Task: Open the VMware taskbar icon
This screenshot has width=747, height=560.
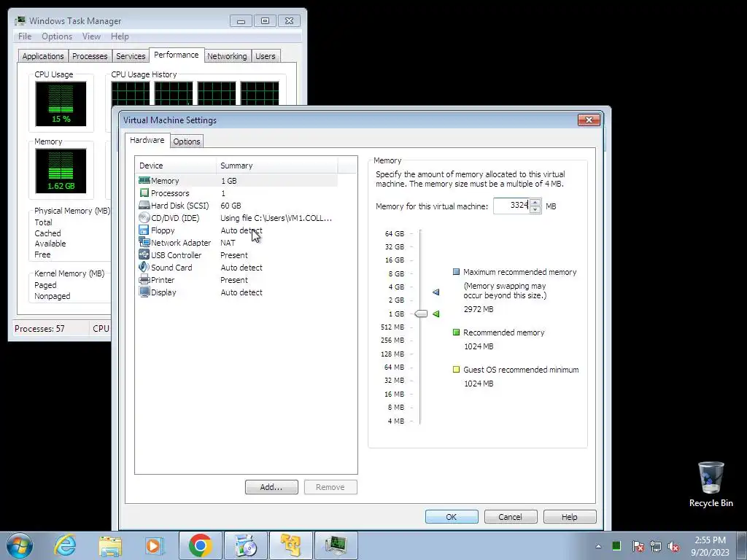Action: pos(290,545)
